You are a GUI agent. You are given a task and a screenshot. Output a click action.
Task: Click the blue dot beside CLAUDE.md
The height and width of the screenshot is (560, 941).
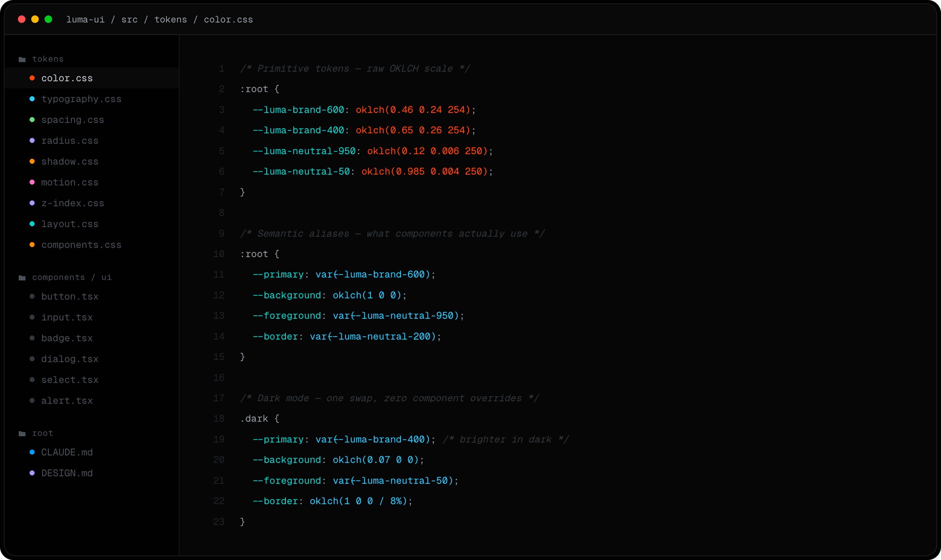pyautogui.click(x=32, y=452)
